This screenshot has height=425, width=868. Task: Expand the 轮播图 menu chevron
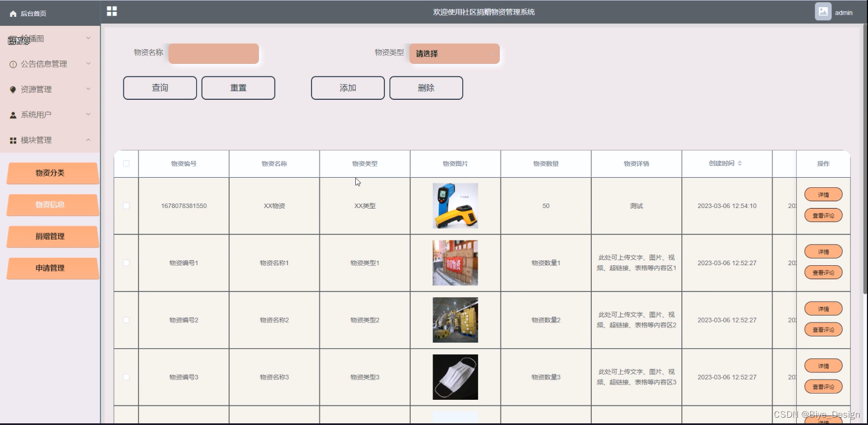point(88,38)
